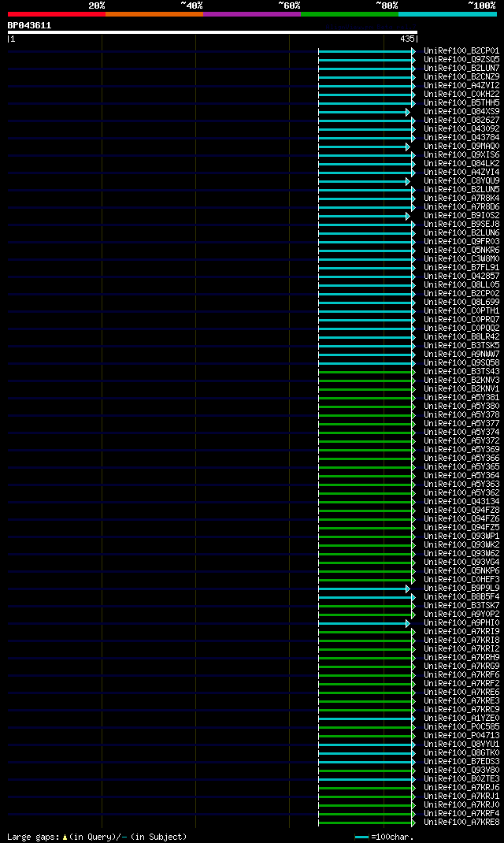
Task: Select hit label UniRef100_B8B5F4
Action: click(461, 596)
